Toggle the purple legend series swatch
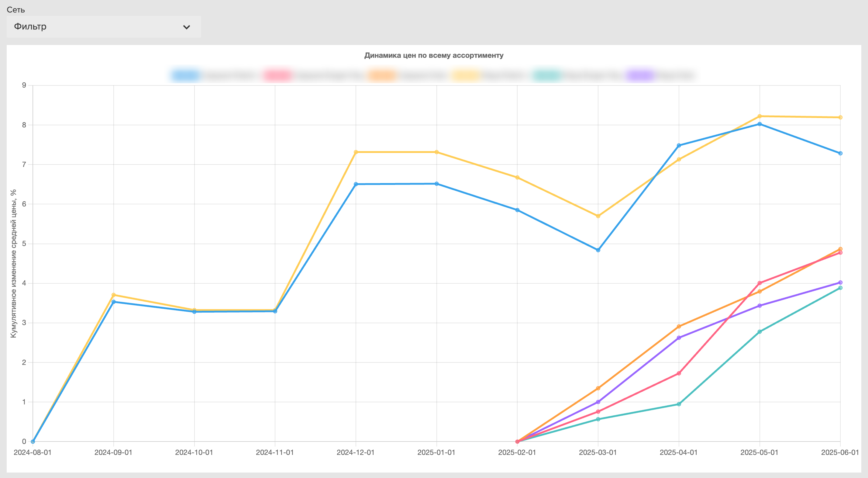 [x=640, y=75]
